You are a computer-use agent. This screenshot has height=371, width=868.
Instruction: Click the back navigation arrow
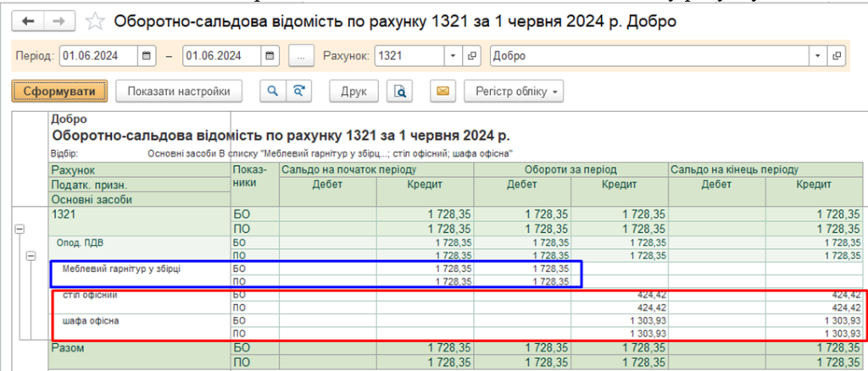28,21
